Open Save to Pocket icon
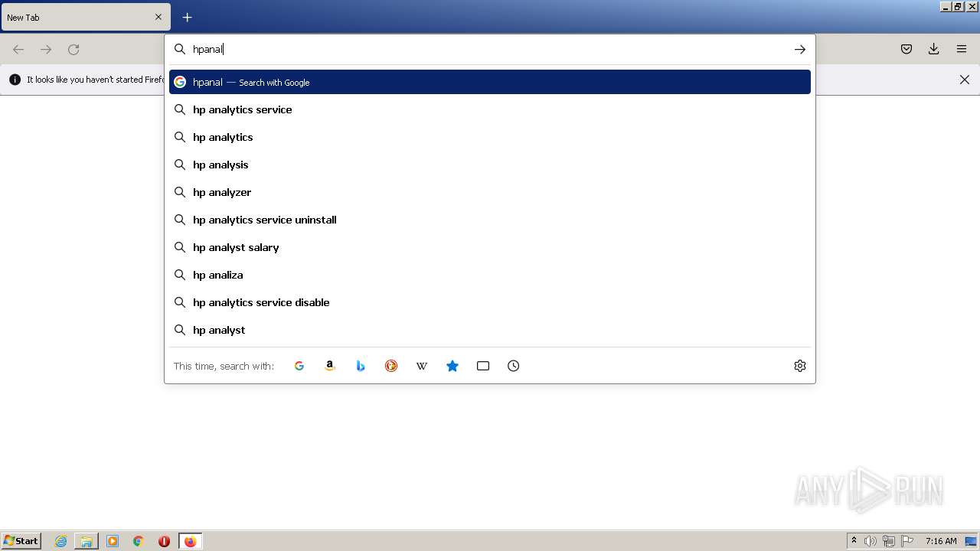The height and width of the screenshot is (551, 980). click(x=906, y=49)
